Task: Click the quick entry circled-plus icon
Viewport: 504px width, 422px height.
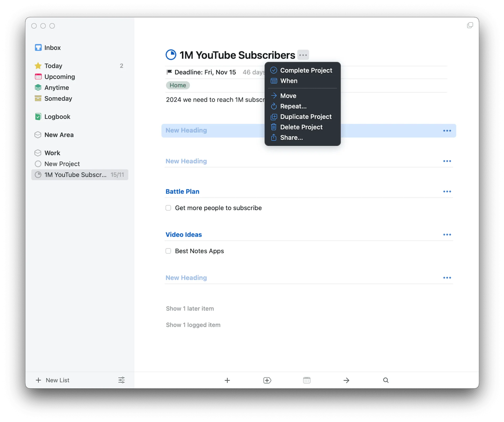Action: pyautogui.click(x=267, y=380)
